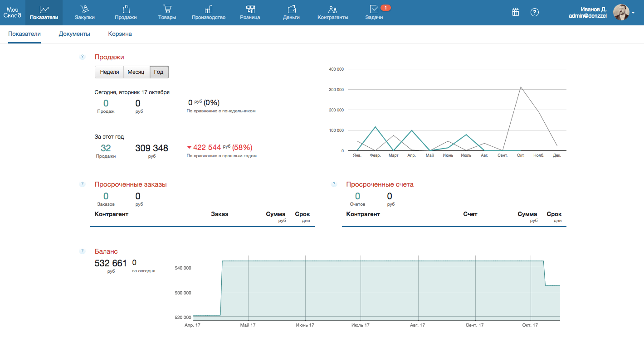Click Контрагент column in overdue invoices table
The height and width of the screenshot is (347, 644).
(363, 214)
